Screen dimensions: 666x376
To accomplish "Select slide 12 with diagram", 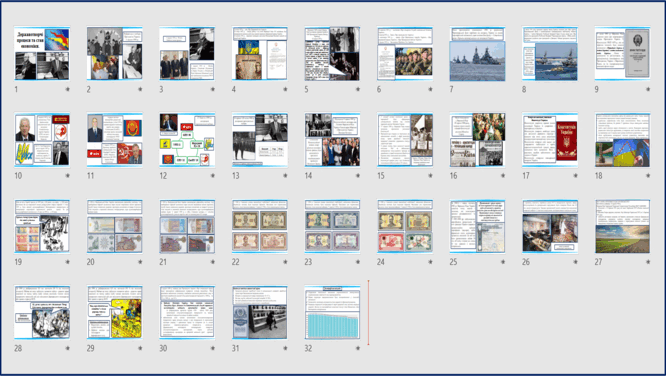I will [x=187, y=140].
